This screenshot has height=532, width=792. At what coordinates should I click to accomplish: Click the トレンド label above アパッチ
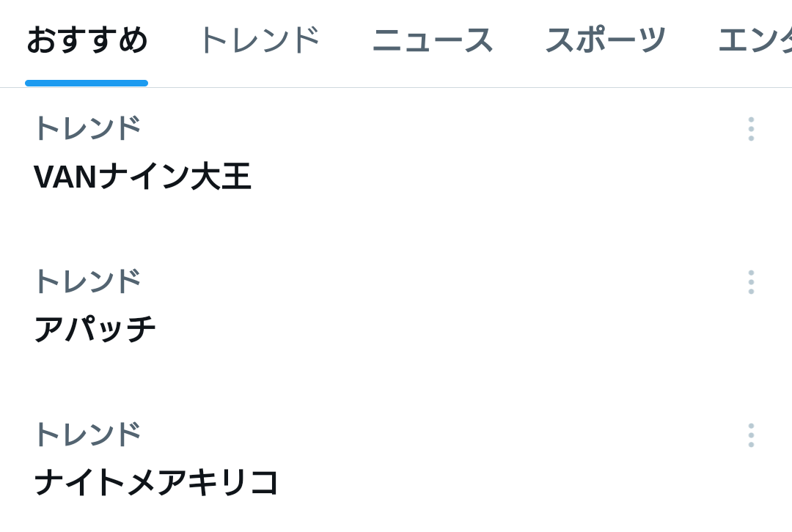click(x=87, y=281)
